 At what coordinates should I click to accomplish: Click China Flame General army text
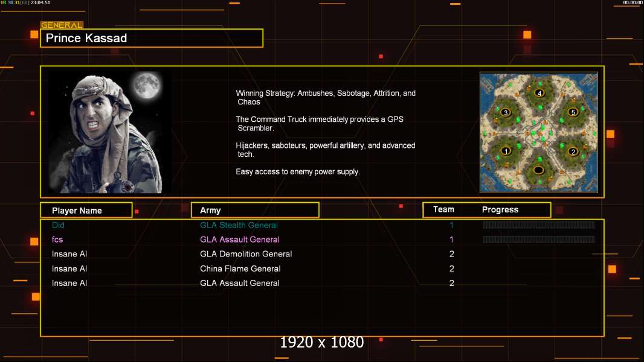click(x=240, y=268)
